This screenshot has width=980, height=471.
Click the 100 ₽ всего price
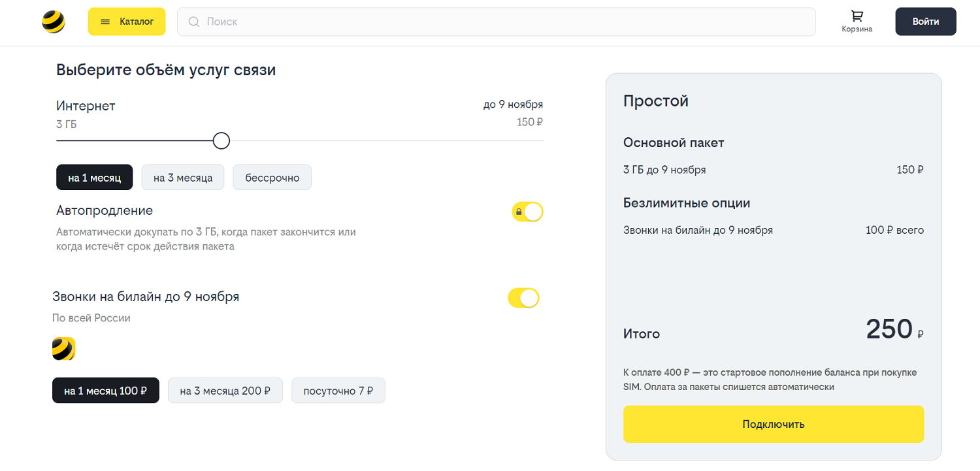894,230
